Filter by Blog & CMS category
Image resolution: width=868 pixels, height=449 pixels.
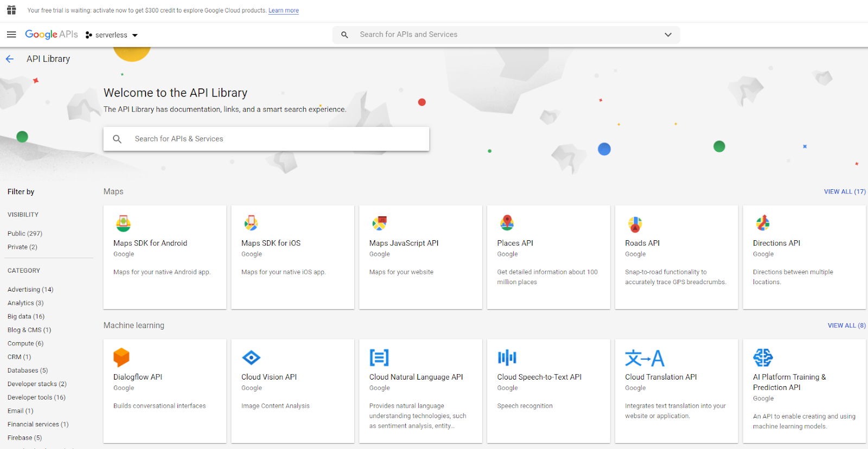click(29, 330)
